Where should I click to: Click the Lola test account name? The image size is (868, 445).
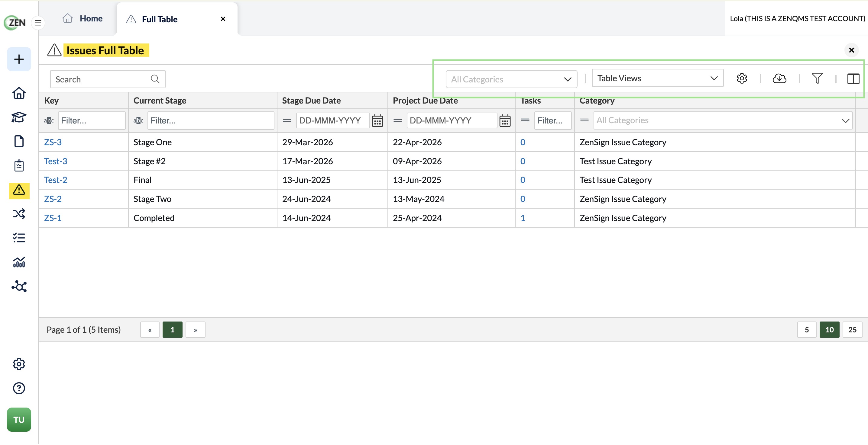(797, 18)
